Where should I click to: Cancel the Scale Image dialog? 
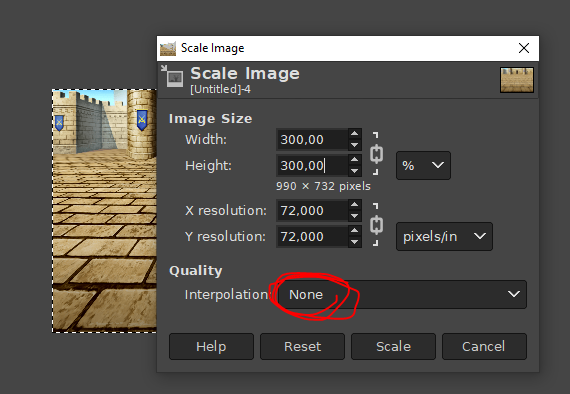484,346
